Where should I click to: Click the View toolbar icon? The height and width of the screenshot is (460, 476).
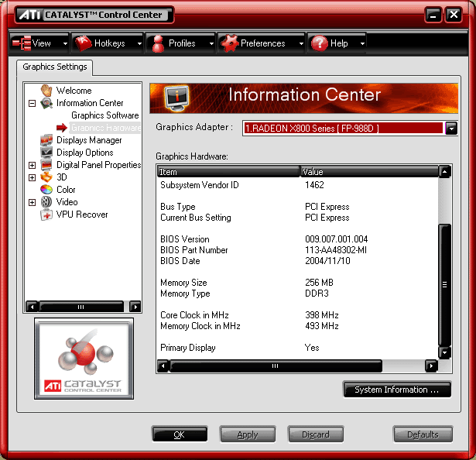[x=22, y=43]
